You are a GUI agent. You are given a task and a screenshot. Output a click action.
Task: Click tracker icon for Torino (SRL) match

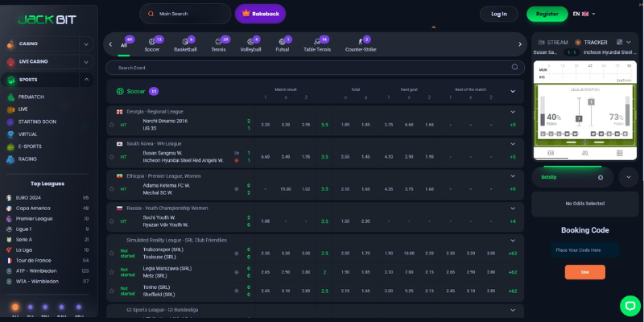[236, 291]
